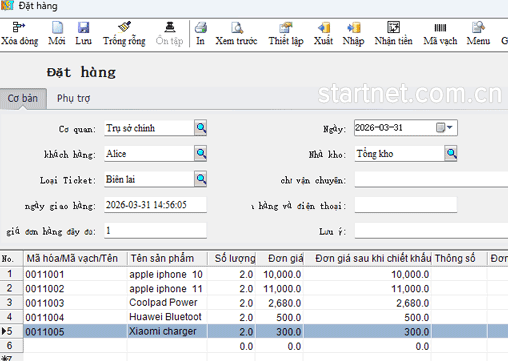Select row header number 1

[12, 274]
